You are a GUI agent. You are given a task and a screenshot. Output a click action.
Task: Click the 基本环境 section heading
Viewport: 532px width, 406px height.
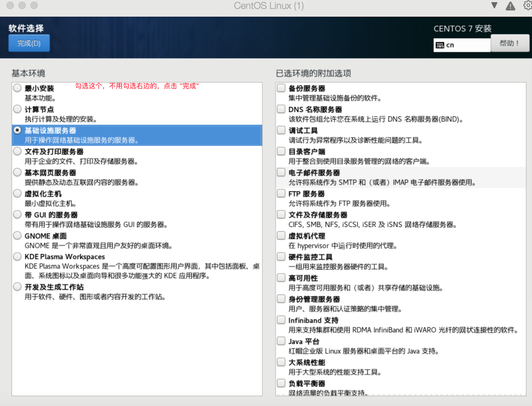(x=29, y=73)
